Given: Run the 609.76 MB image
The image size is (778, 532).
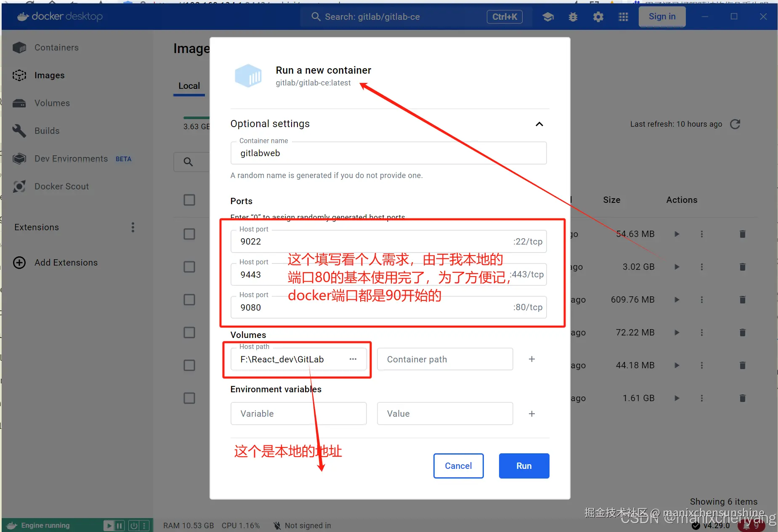Looking at the screenshot, I should [x=677, y=300].
